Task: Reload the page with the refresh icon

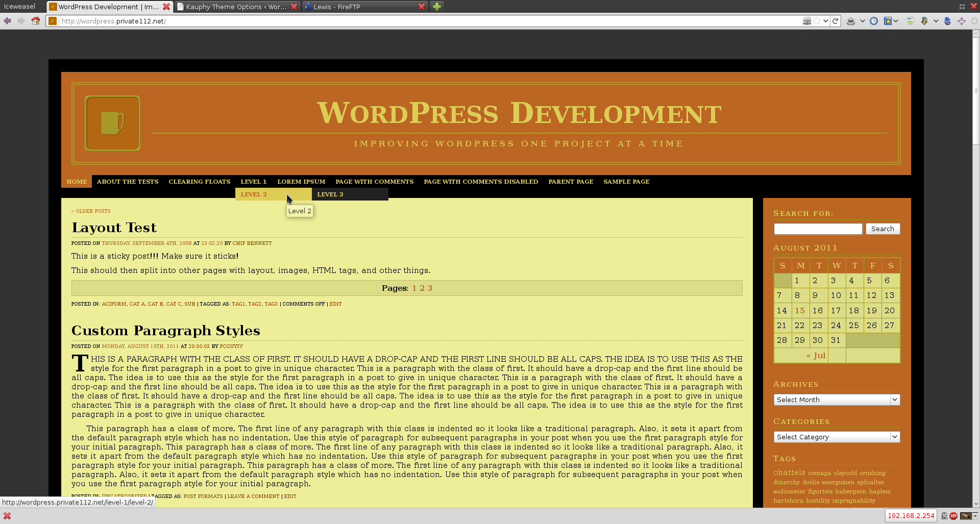Action: (x=835, y=21)
